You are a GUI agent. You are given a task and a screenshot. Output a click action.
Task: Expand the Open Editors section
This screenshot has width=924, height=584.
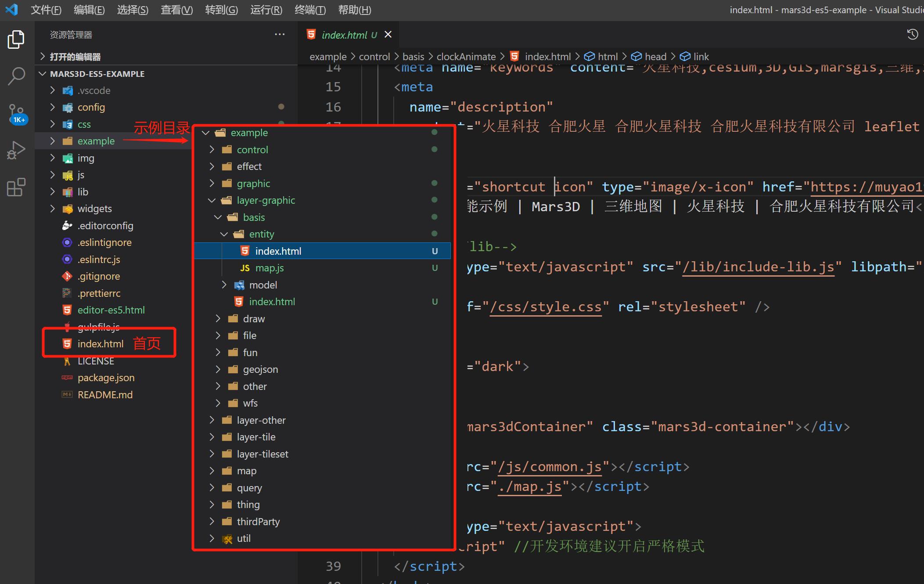42,57
